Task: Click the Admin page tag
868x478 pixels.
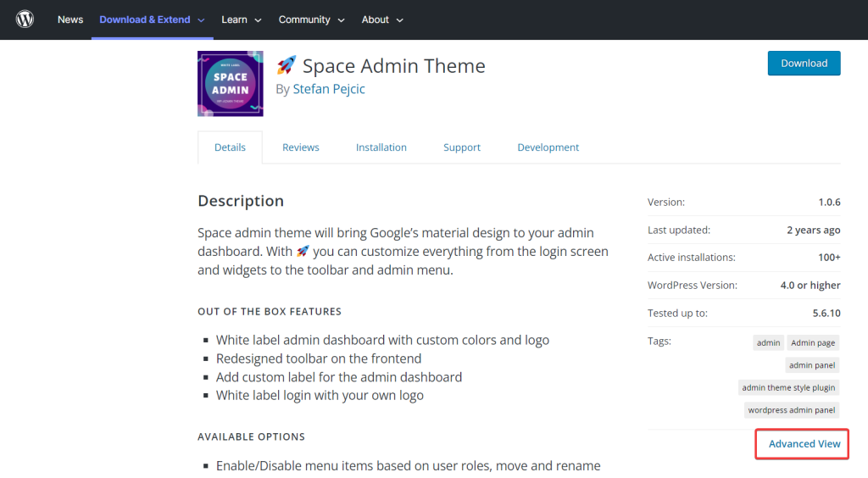Action: click(813, 342)
